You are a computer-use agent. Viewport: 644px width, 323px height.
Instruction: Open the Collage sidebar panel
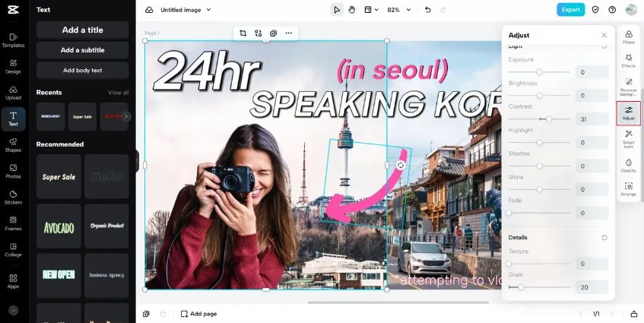[13, 249]
